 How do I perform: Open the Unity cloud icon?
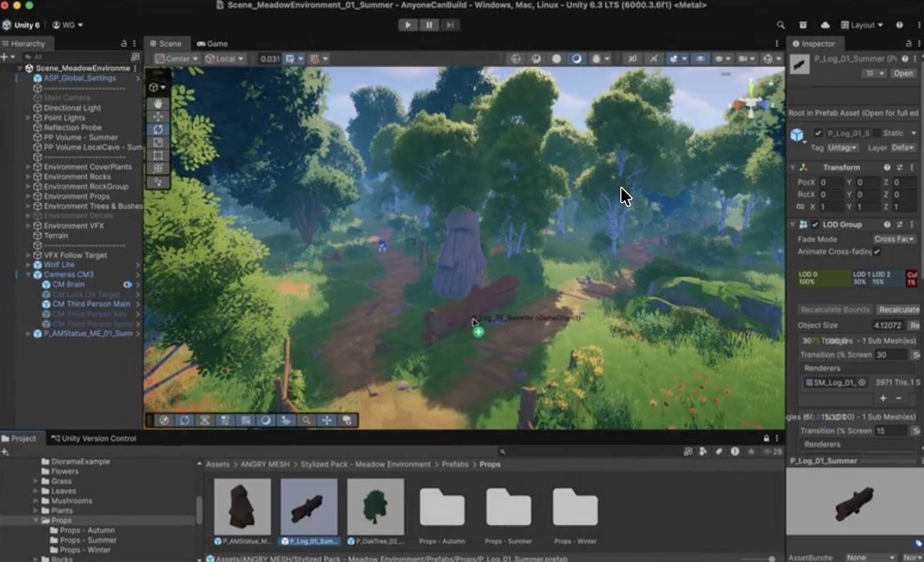click(825, 25)
